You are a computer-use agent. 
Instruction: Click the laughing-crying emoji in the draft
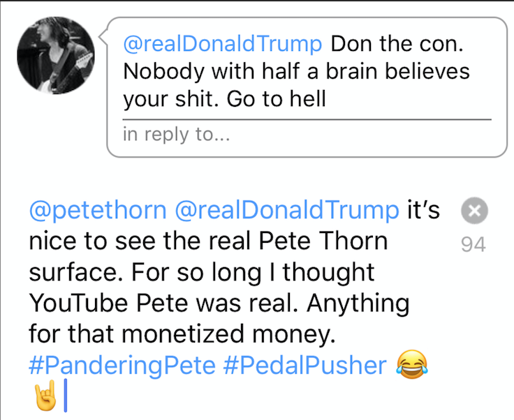click(x=412, y=365)
